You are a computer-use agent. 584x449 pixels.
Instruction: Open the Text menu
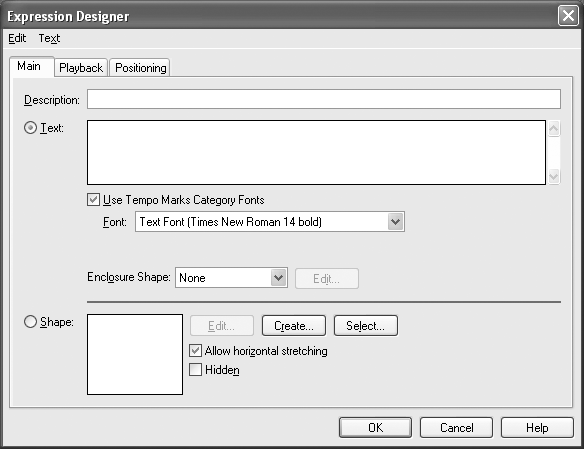point(49,38)
